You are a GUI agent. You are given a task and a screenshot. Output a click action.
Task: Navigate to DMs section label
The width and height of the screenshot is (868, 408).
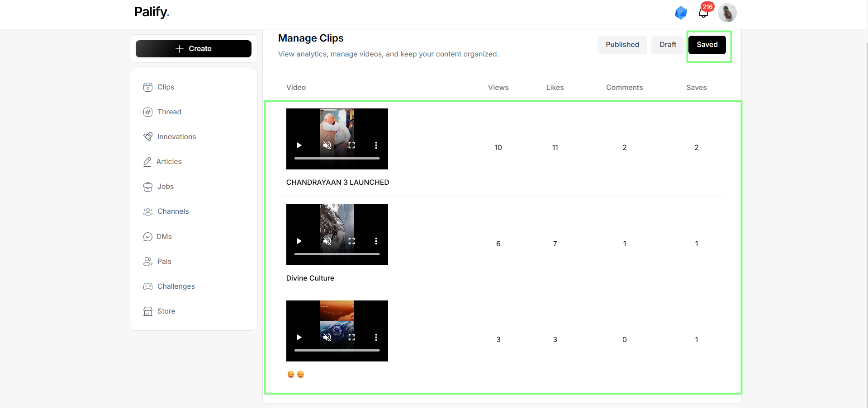pos(164,237)
